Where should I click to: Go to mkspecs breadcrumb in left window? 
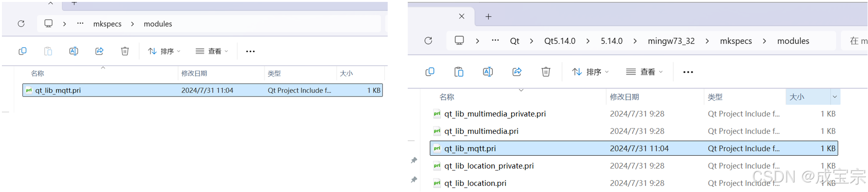click(107, 24)
